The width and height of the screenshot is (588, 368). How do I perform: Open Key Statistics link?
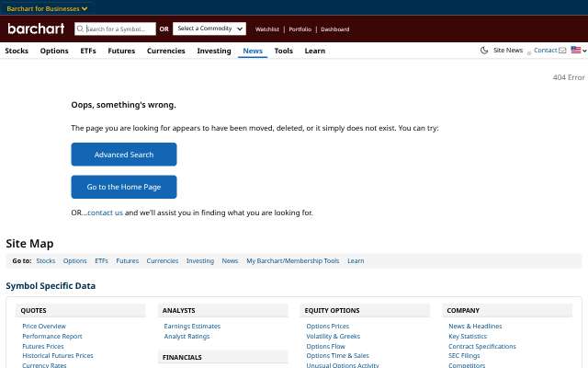click(468, 337)
